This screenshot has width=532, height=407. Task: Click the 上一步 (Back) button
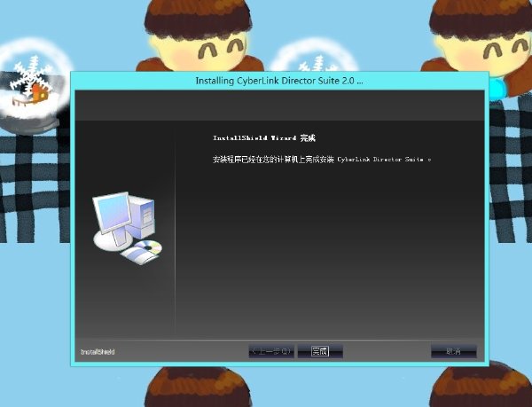point(271,351)
